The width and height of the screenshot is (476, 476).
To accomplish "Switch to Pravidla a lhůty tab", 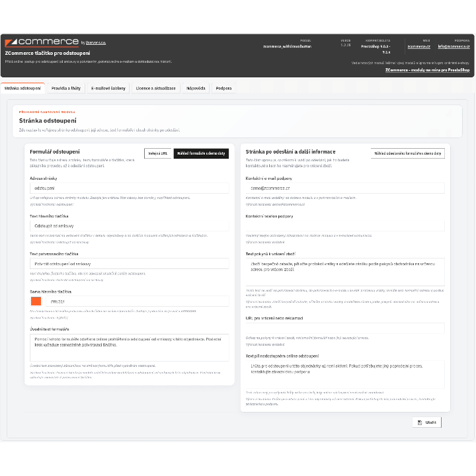I will coord(66,88).
